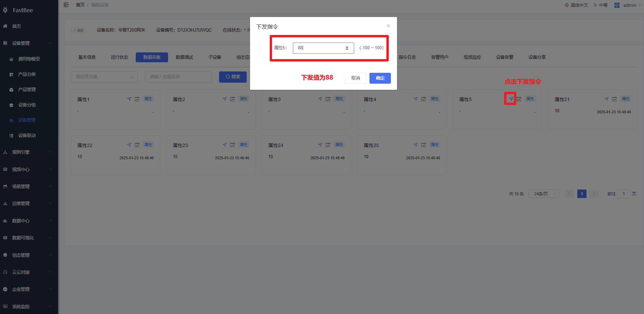Collapse 设备管理 sidebar group
This screenshot has height=314, width=644.
29,43
